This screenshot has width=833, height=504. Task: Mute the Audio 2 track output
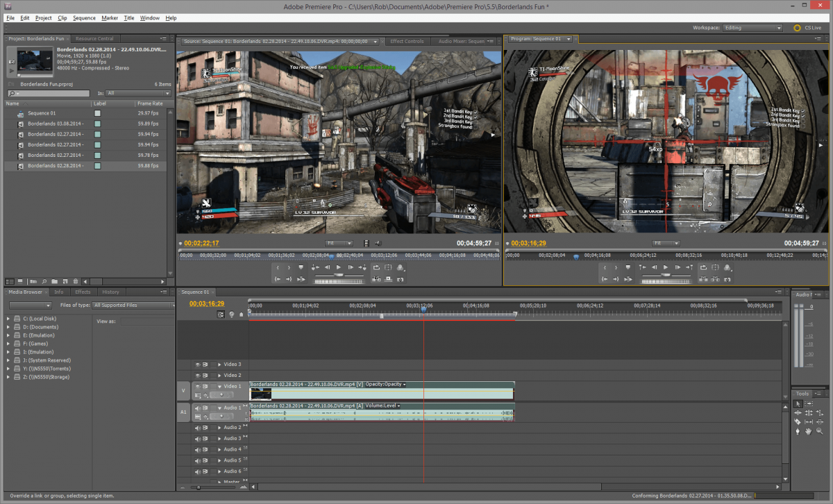[198, 428]
